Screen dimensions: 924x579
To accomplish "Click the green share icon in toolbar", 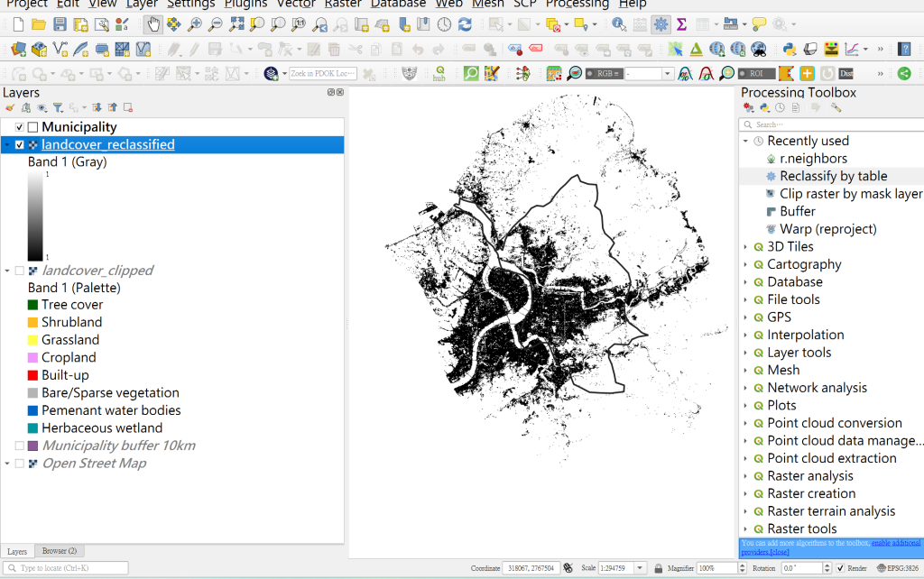I will pyautogui.click(x=904, y=74).
